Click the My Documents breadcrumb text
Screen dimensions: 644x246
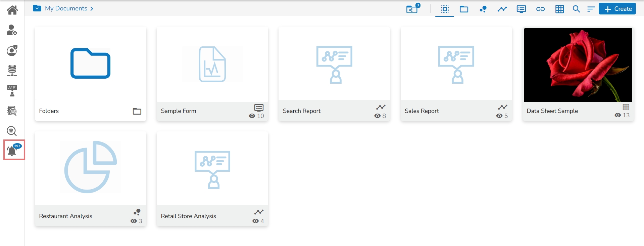[66, 8]
